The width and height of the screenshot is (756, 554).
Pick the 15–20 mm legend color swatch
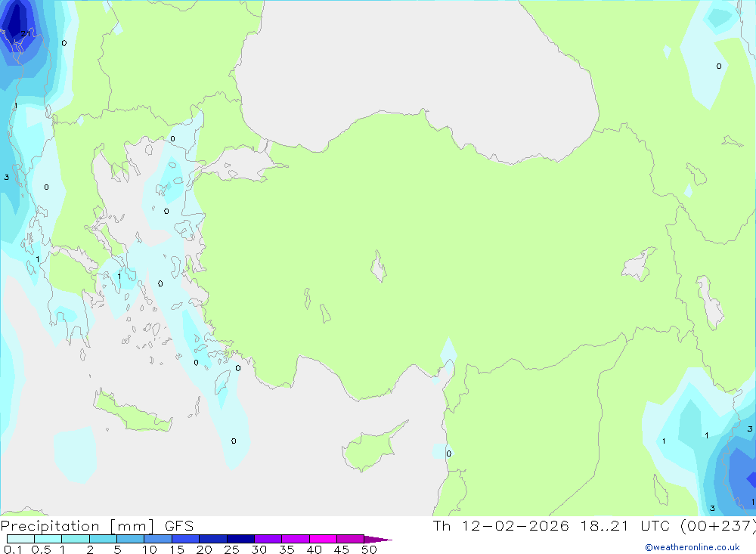pos(185,539)
